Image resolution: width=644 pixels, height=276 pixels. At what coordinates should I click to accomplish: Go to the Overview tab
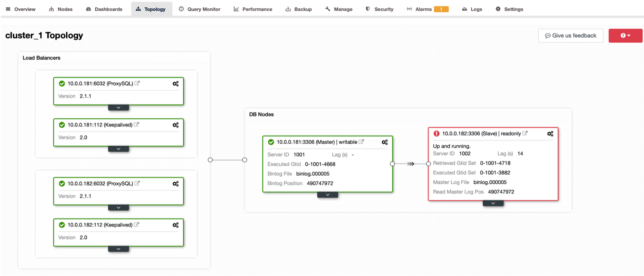pyautogui.click(x=21, y=9)
